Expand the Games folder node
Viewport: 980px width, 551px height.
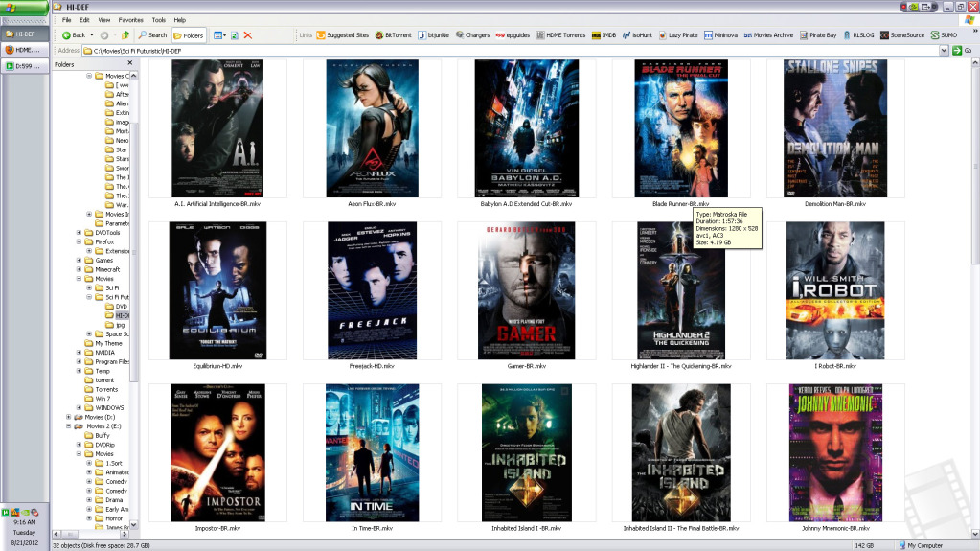[x=79, y=261]
